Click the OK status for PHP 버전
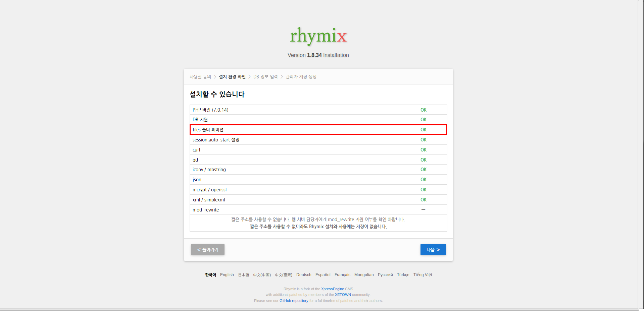This screenshot has height=311, width=644. [x=424, y=110]
